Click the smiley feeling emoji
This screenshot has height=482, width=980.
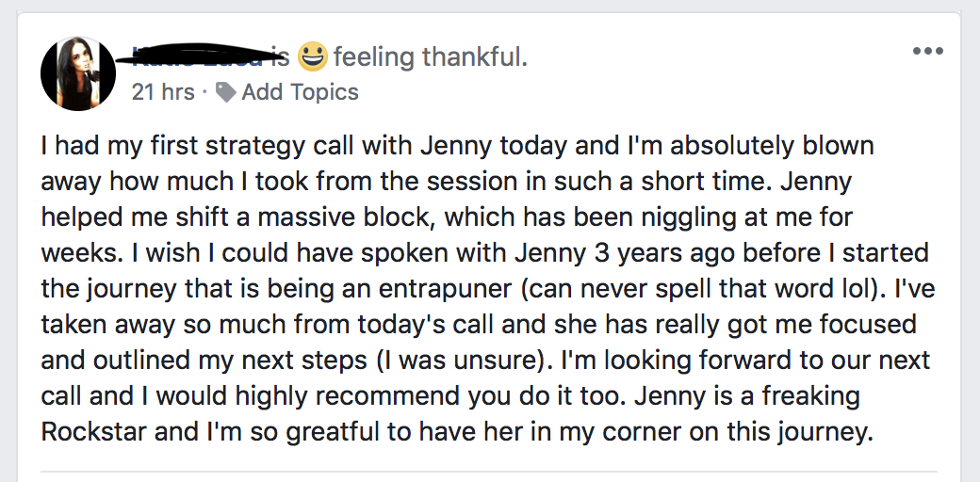coord(312,56)
